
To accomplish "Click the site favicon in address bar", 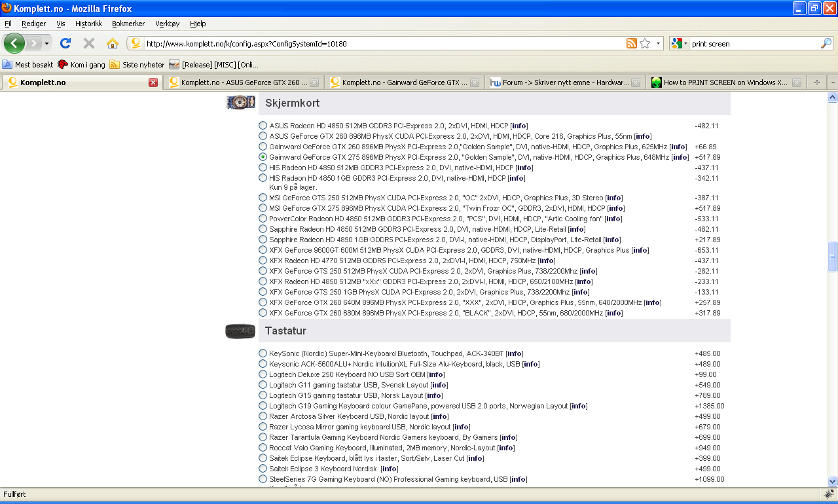I will click(x=136, y=44).
